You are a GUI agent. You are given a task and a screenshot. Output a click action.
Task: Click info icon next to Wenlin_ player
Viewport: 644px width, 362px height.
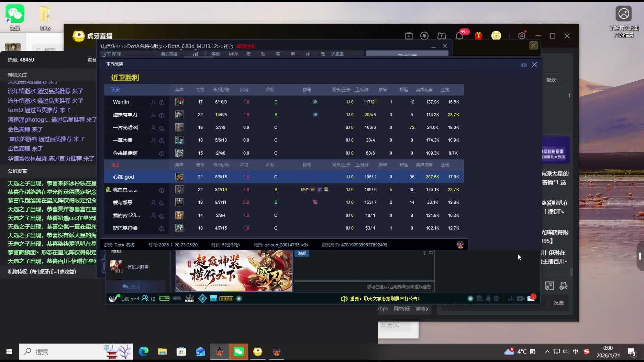pyautogui.click(x=162, y=102)
